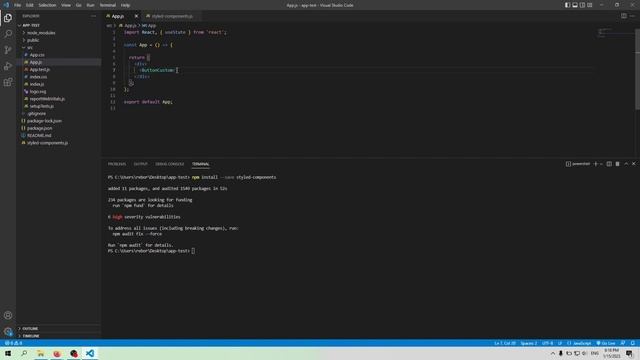Click VS Code icon in taskbar

point(90,353)
